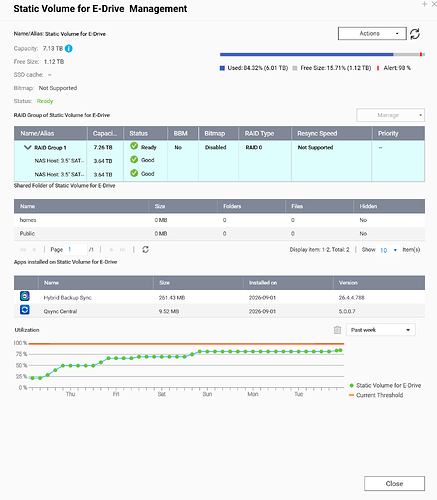
Task: Click Hybrid Backup Sync app icon
Action: click(25, 296)
